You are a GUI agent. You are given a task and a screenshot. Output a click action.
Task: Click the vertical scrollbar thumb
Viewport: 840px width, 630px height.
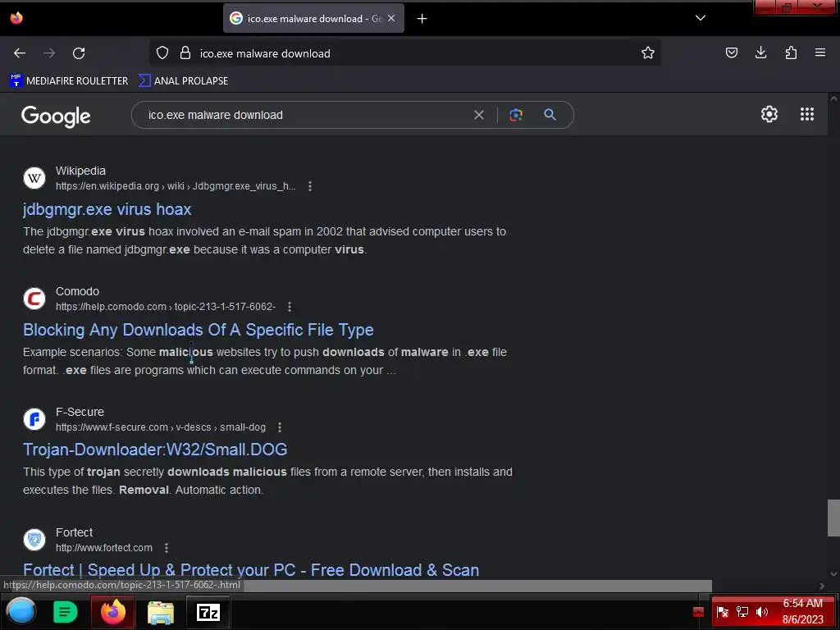point(833,518)
